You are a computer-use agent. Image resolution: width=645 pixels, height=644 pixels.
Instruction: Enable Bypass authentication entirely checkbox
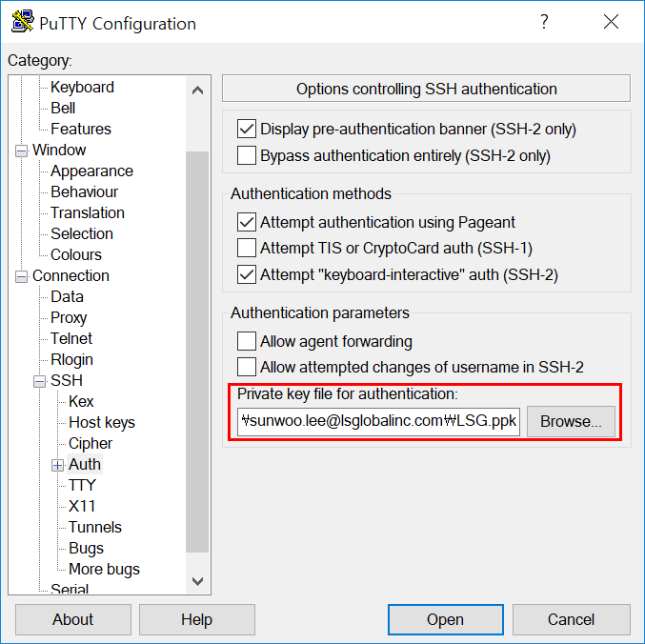point(247,155)
